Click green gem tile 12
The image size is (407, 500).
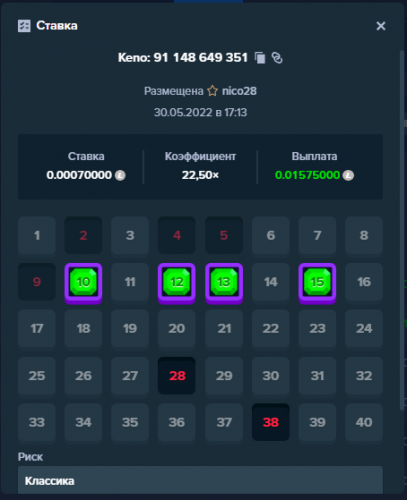coord(177,283)
